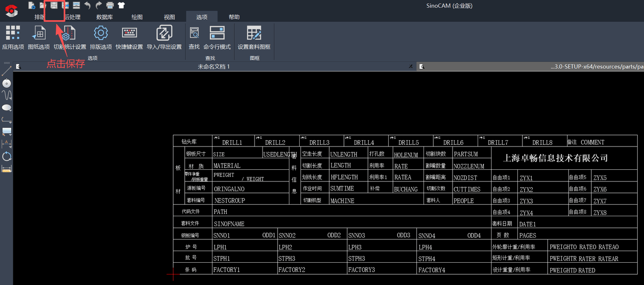Click the Redo arrow icon

tap(99, 5)
